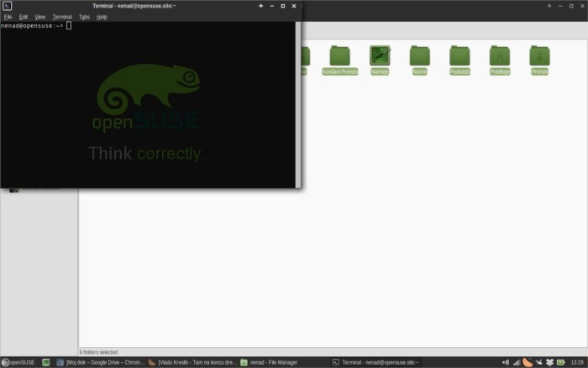
Task: Open the Dropbox tray icon
Action: (549, 362)
